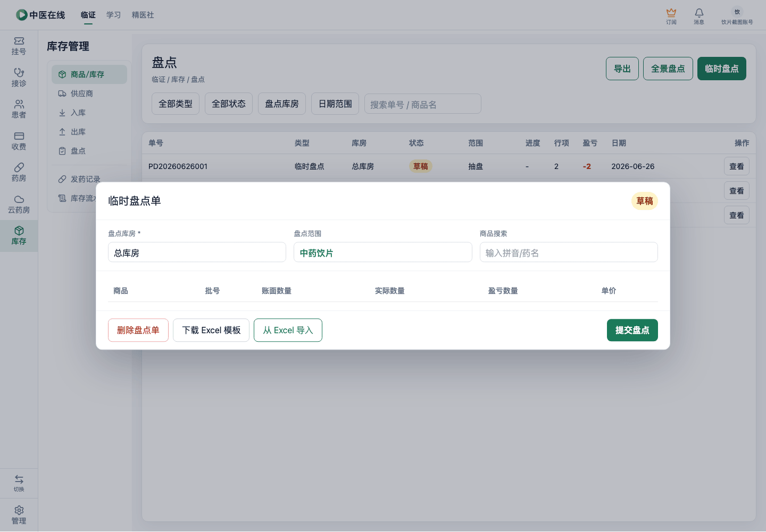Switch to 学习 top tab
The width and height of the screenshot is (766, 532).
tap(114, 15)
